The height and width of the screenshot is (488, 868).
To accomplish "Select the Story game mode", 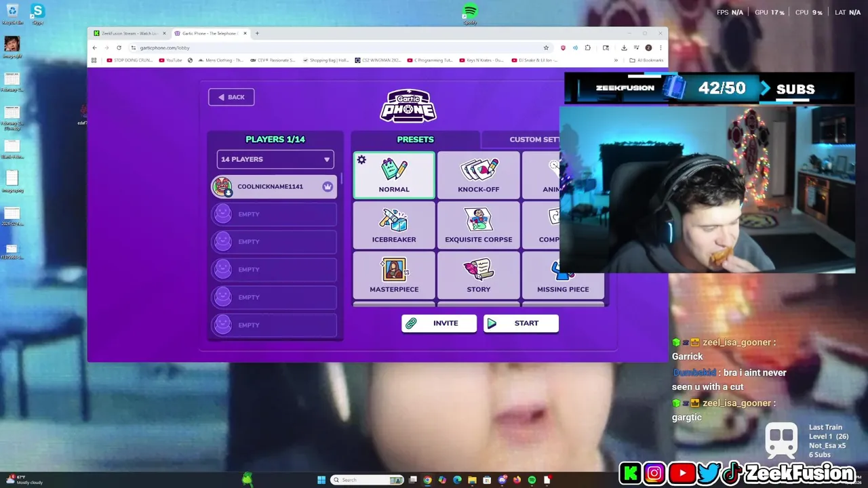I will (478, 276).
